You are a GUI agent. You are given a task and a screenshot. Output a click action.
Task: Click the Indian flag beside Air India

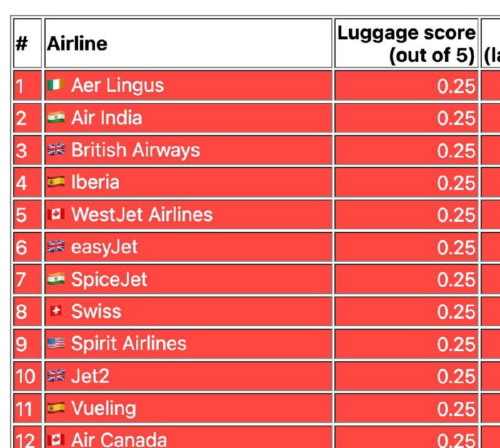(x=56, y=117)
